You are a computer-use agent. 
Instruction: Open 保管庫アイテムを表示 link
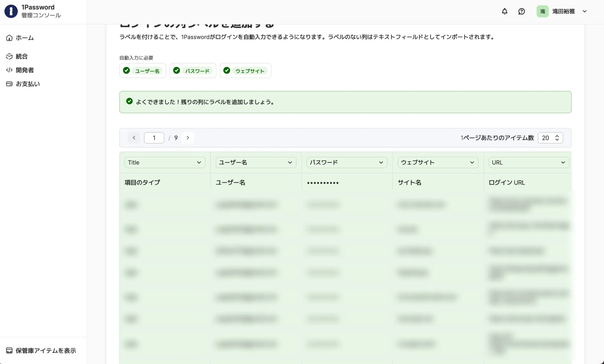pyautogui.click(x=46, y=351)
